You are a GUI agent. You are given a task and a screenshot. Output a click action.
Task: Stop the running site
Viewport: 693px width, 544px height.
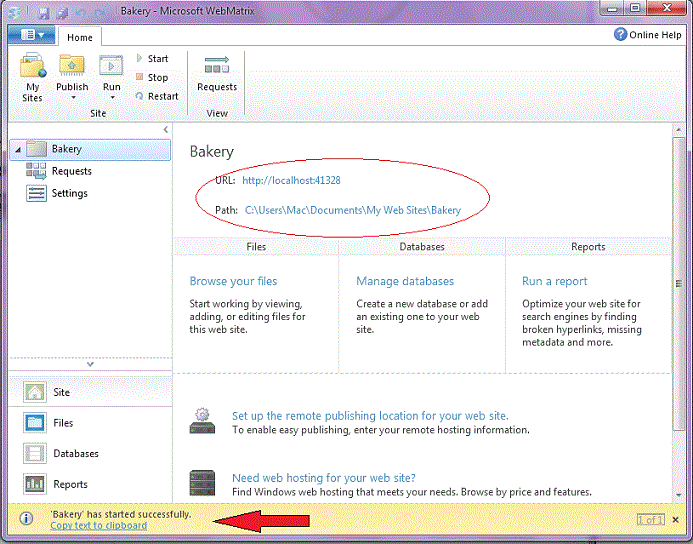152,77
